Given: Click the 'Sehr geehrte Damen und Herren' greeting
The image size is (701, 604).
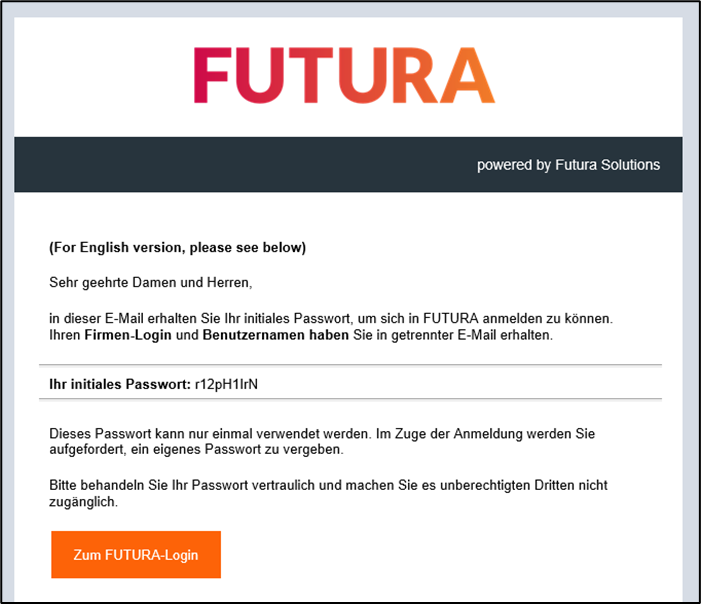Looking at the screenshot, I should pos(151,282).
